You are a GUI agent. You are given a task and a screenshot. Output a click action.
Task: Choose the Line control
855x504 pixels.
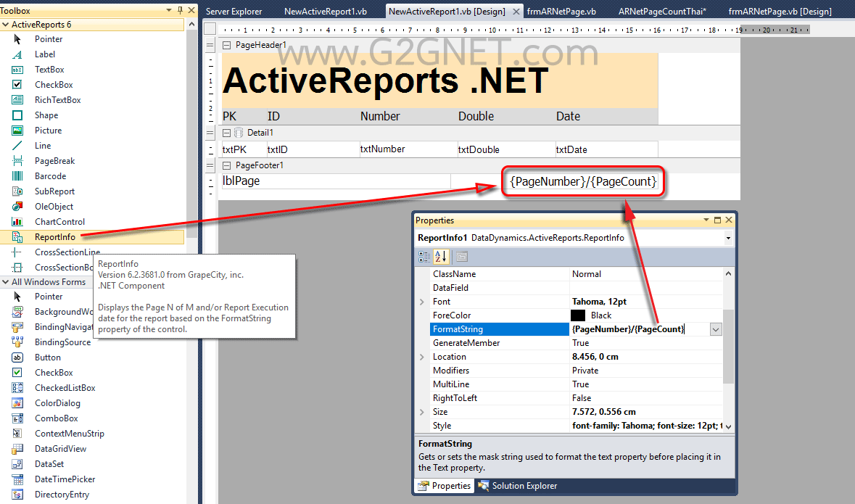point(43,146)
